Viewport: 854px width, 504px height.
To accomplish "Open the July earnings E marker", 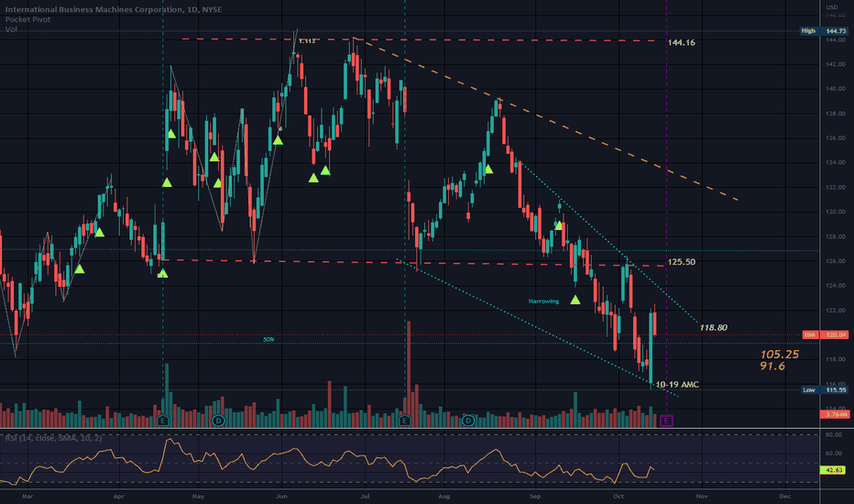I will point(404,421).
